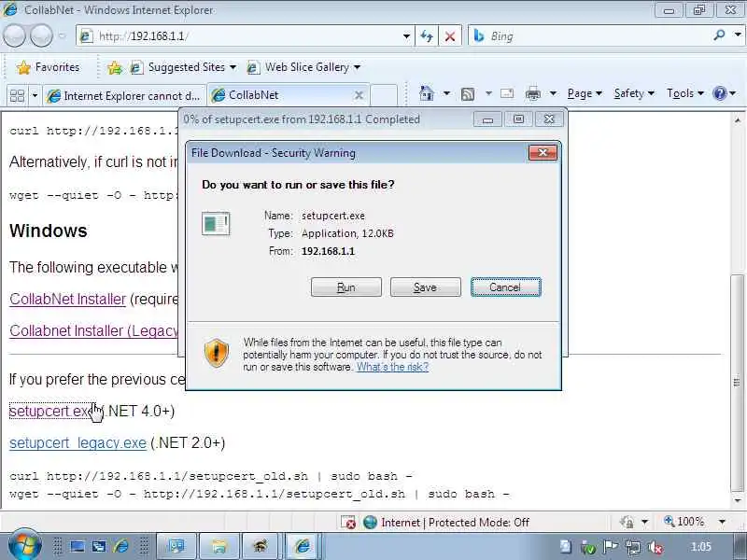Screen dimensions: 747x560
Task: Close the CollabNet tab
Action: click(359, 95)
